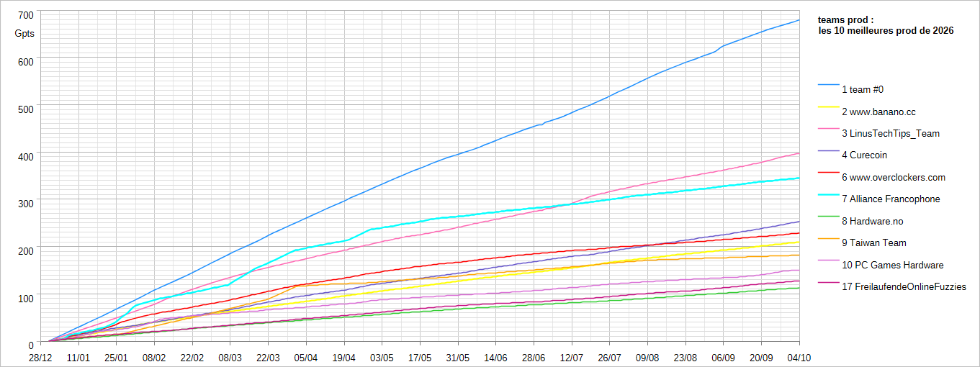Click the y-axis value 200
The image size is (980, 367).
pos(26,251)
